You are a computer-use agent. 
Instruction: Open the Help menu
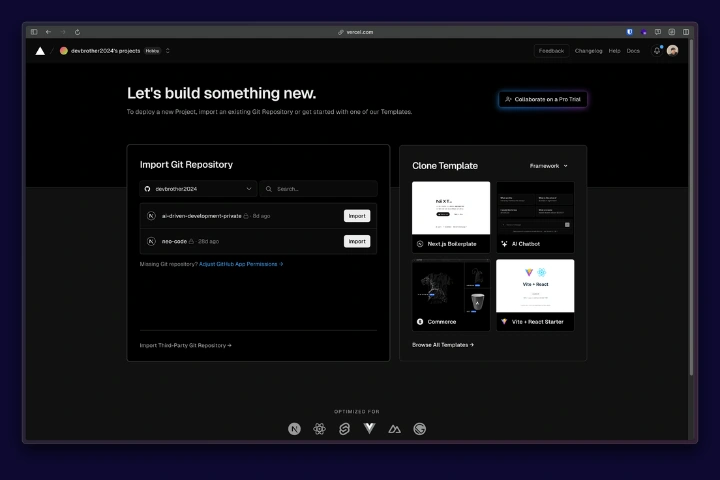coord(614,51)
